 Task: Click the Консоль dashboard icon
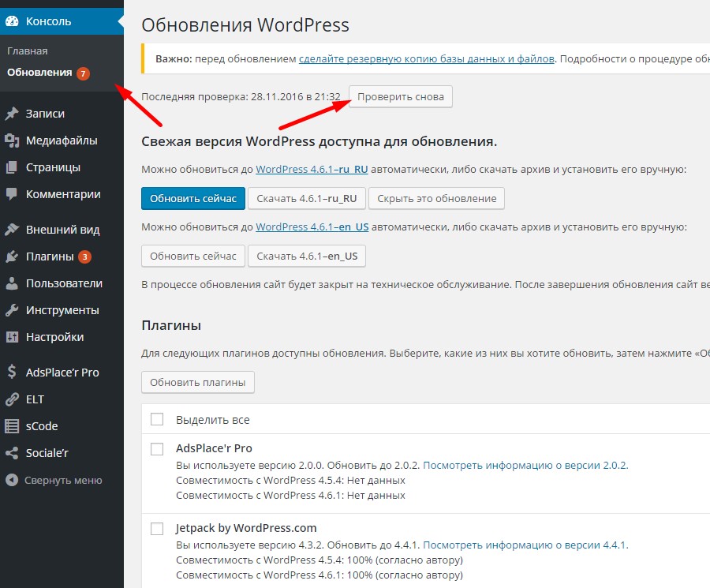click(12, 21)
